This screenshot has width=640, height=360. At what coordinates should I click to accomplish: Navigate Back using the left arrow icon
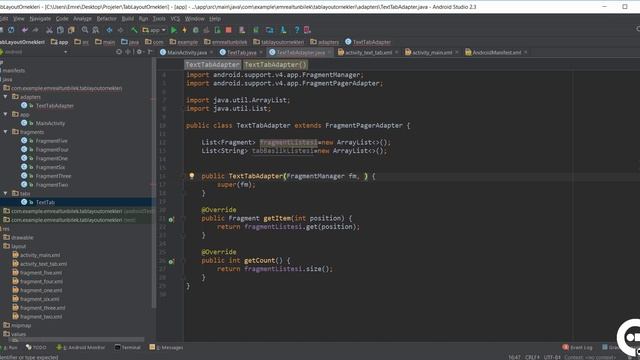(109, 30)
